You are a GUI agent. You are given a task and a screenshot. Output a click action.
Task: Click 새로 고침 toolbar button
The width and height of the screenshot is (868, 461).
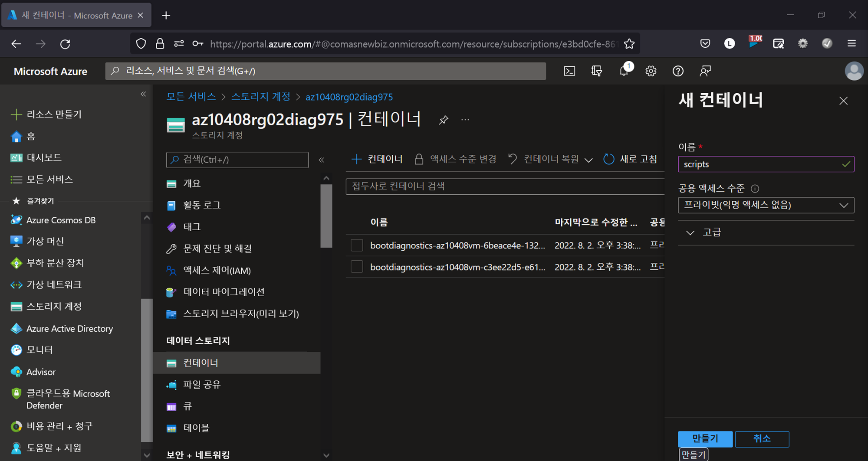click(x=630, y=159)
